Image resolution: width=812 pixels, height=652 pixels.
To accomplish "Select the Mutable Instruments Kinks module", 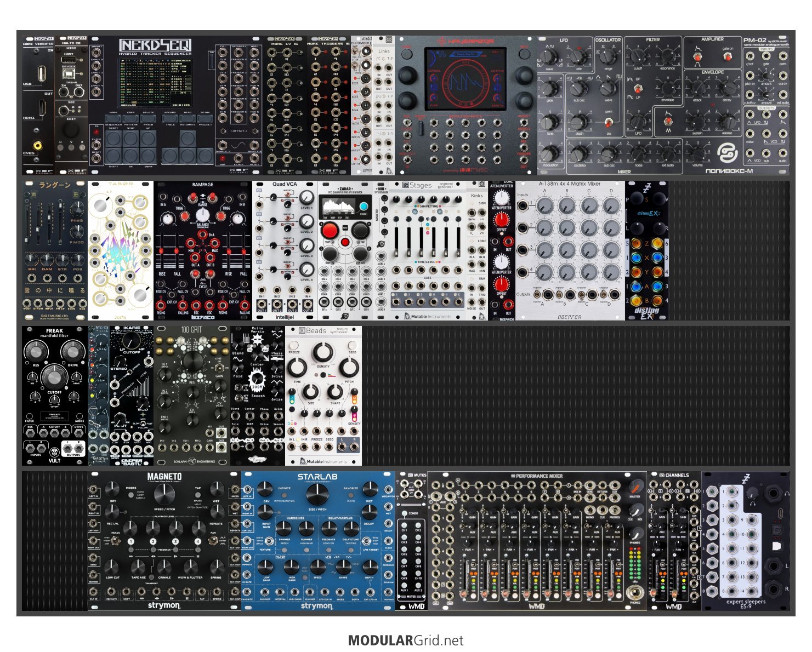I will [x=477, y=250].
